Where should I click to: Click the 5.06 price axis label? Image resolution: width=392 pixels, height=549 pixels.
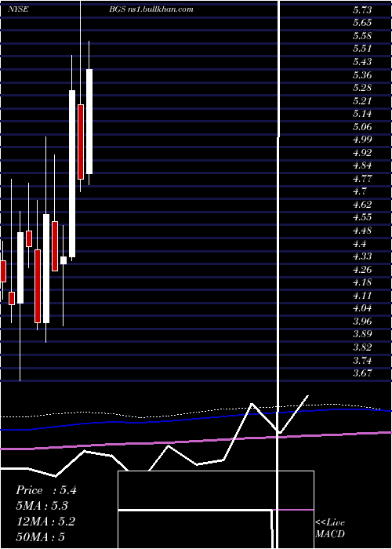tap(362, 127)
